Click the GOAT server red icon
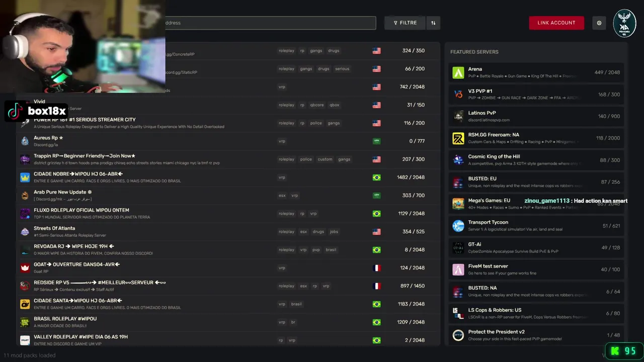644x362 pixels. click(x=25, y=268)
